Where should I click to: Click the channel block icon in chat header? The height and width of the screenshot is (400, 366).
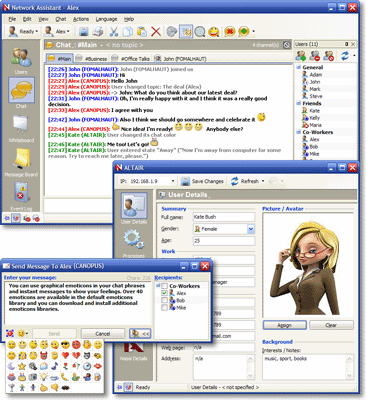(x=287, y=45)
